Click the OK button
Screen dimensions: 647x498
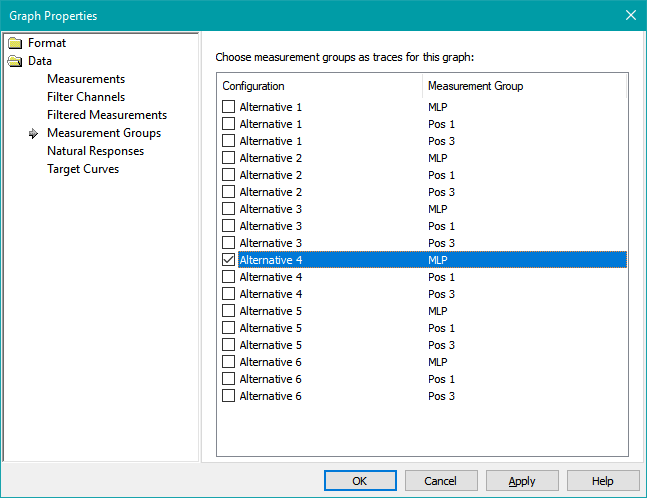click(360, 481)
